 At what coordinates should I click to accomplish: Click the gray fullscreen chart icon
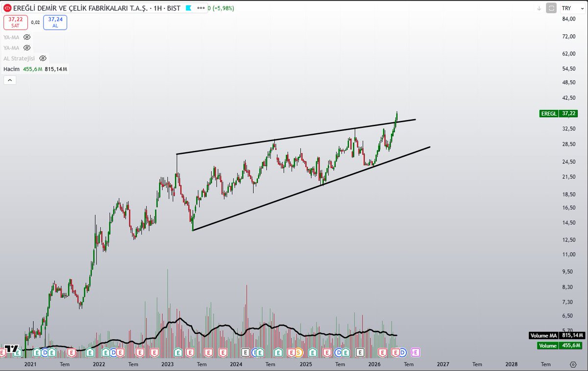click(x=552, y=8)
